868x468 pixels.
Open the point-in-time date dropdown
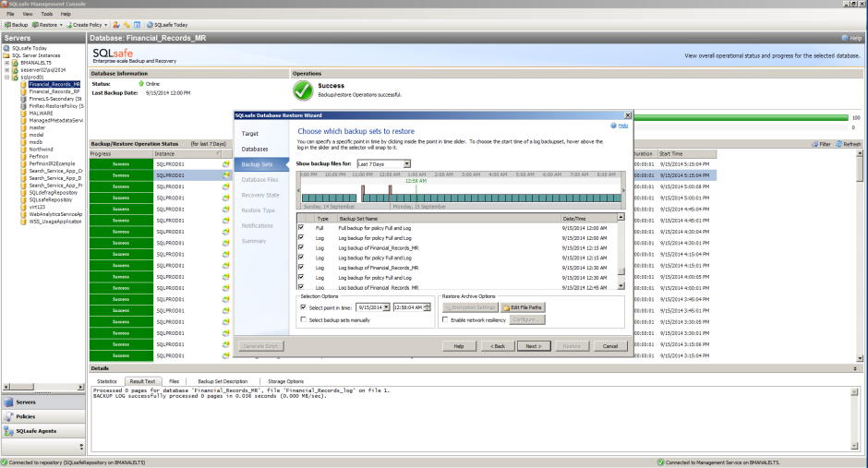click(386, 307)
